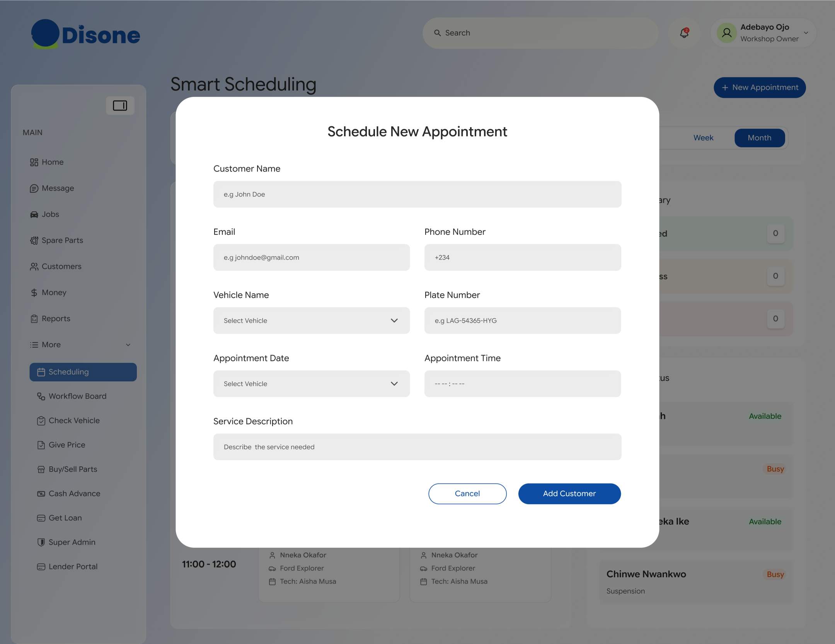Click the Spare Parts gear icon
The width and height of the screenshot is (835, 644).
(34, 241)
